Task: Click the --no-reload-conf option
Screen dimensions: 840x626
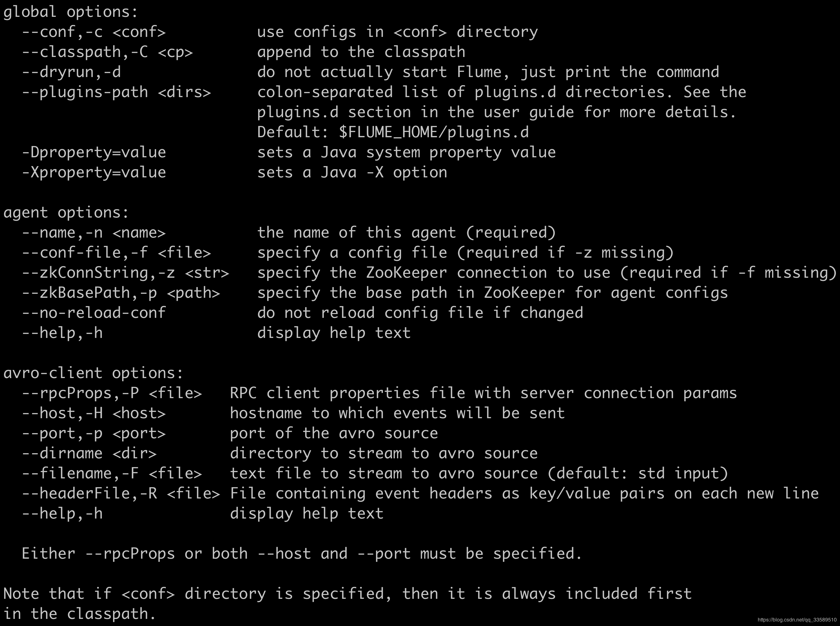Action: 94,313
